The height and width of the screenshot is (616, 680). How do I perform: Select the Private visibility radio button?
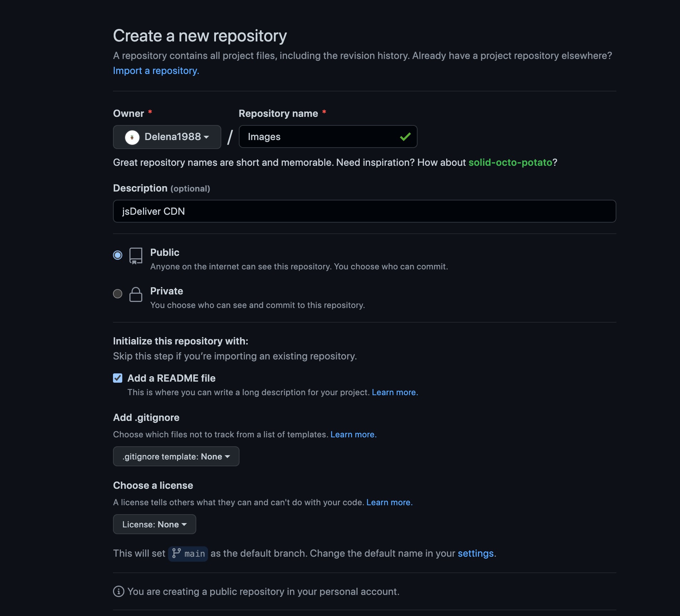click(x=118, y=294)
